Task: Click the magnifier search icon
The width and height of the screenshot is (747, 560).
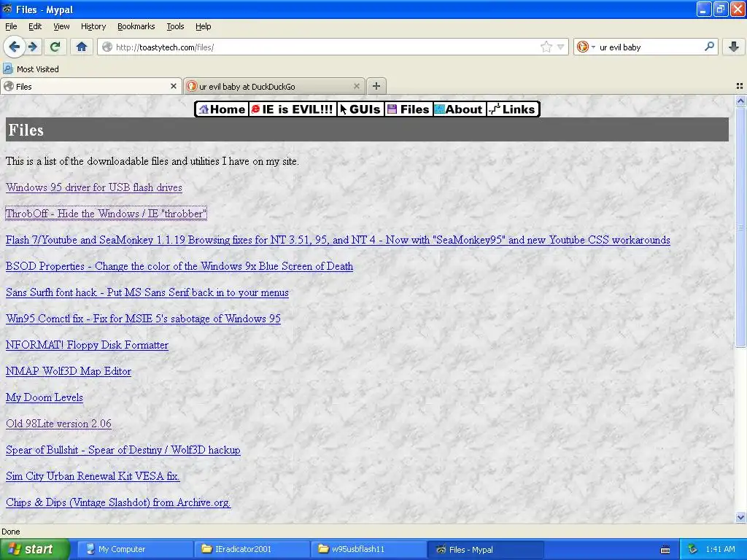Action: pyautogui.click(x=709, y=46)
